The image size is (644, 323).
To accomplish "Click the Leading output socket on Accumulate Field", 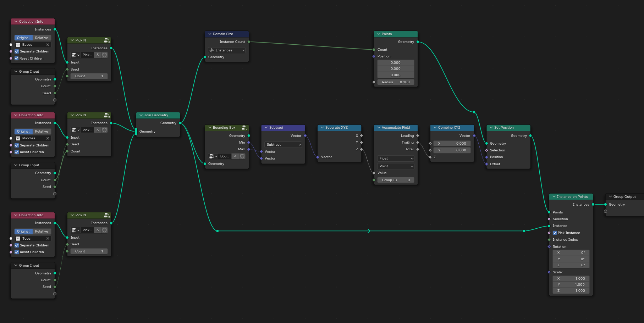I will coord(418,136).
